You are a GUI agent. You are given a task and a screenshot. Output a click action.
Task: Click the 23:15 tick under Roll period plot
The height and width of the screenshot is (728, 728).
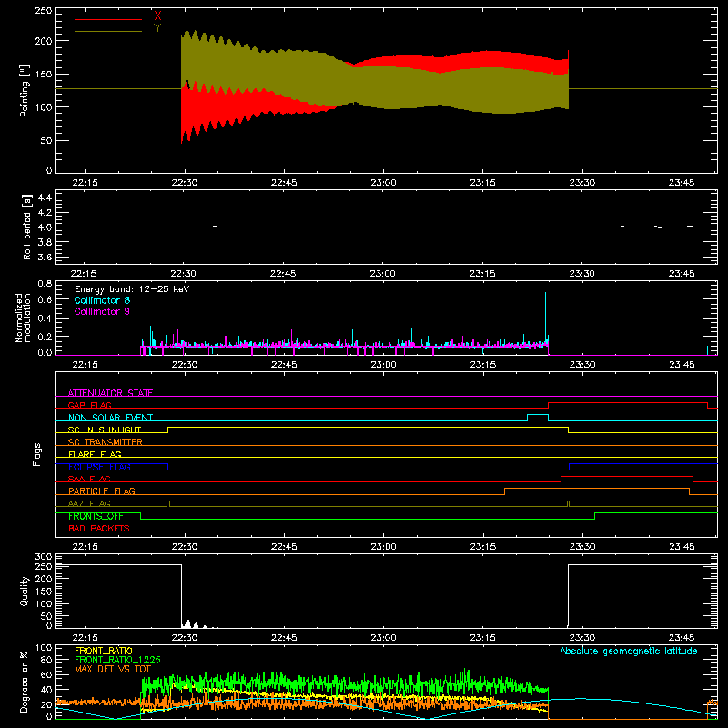click(x=482, y=274)
